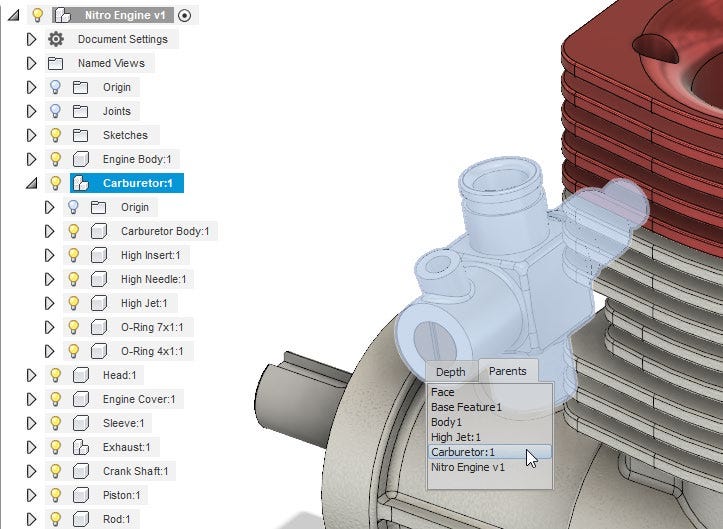The image size is (723, 529).
Task: Click the Exhaust:1 assembly component icon
Action: [81, 447]
